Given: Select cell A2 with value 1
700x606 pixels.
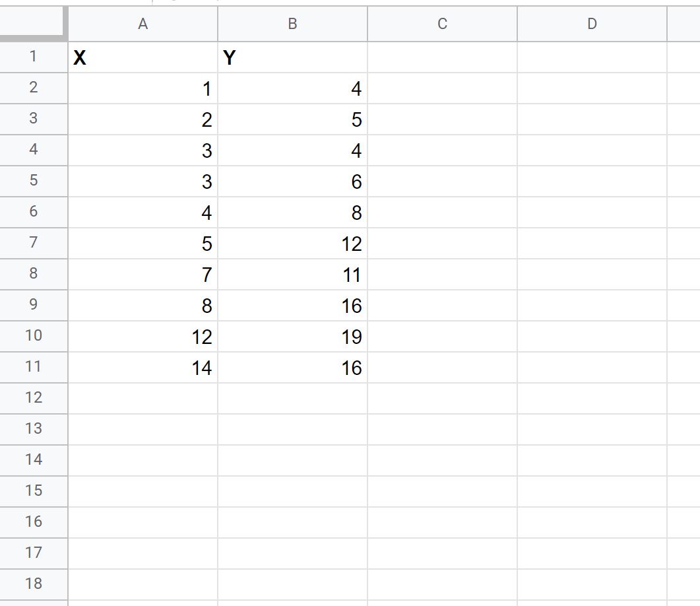Looking at the screenshot, I should coord(143,88).
